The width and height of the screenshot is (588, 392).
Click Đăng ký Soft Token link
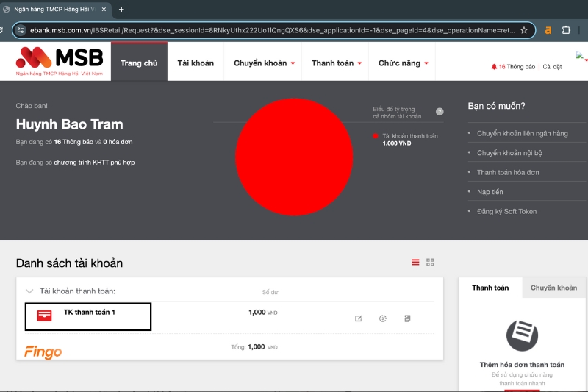(x=506, y=212)
